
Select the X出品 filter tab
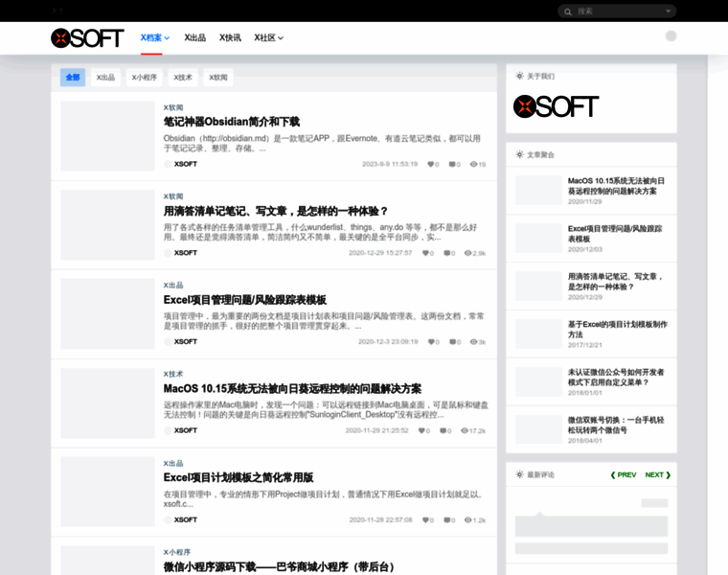[x=105, y=77]
